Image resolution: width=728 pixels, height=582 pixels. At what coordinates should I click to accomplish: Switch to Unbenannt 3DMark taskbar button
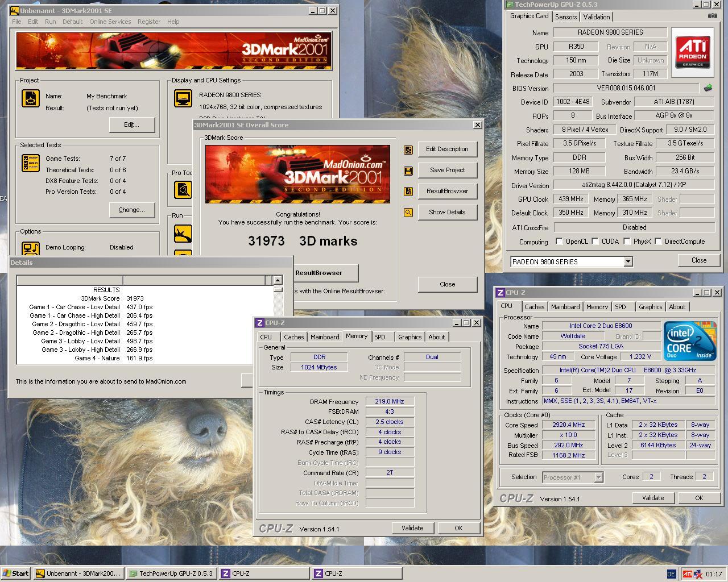click(x=78, y=573)
